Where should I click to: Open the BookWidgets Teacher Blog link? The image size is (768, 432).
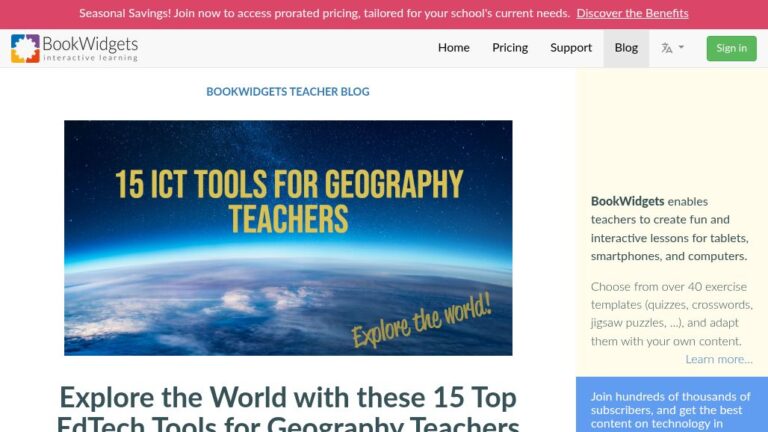[x=288, y=92]
